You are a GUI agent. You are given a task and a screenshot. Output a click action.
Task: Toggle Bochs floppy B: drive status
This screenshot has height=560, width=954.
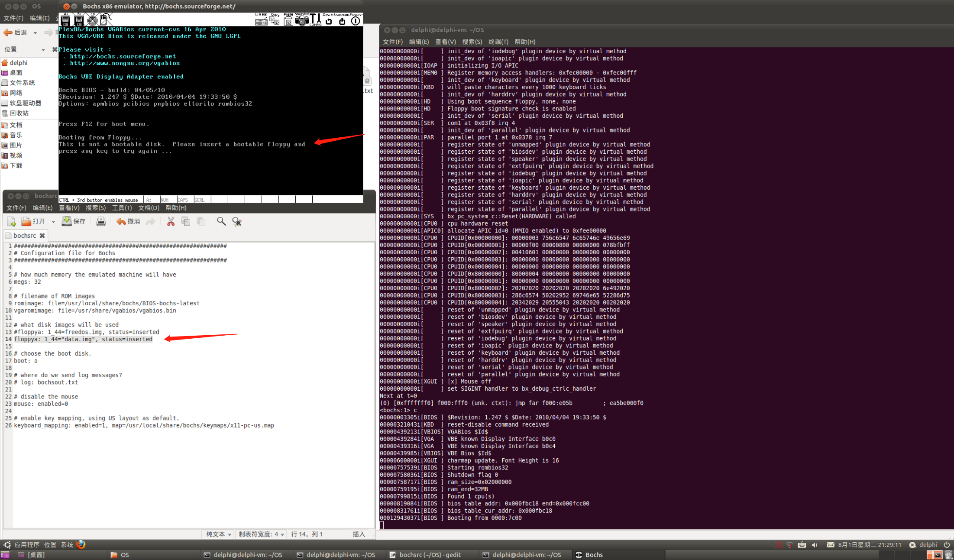pyautogui.click(x=79, y=19)
